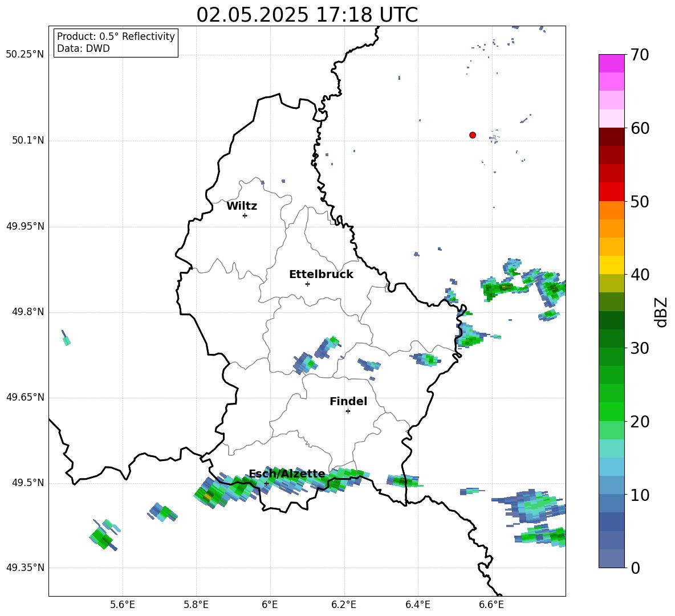Click the 6.2°E longitude label

tap(344, 605)
